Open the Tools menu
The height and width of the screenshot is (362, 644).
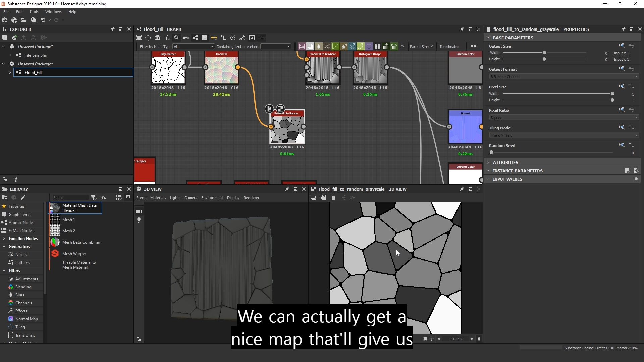34,12
